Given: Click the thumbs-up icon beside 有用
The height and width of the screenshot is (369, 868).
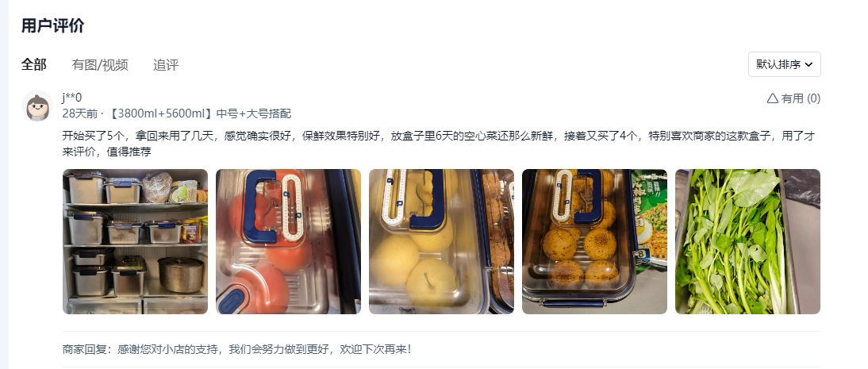Looking at the screenshot, I should point(772,98).
